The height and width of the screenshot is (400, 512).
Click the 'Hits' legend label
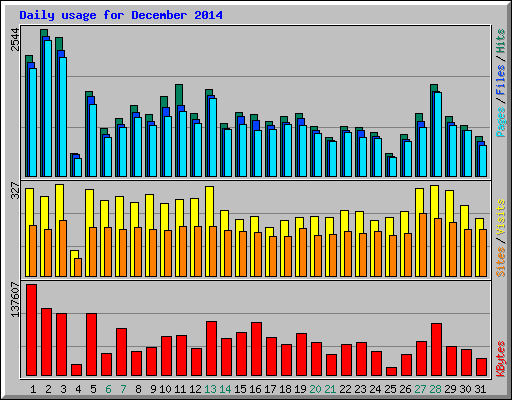pos(500,41)
